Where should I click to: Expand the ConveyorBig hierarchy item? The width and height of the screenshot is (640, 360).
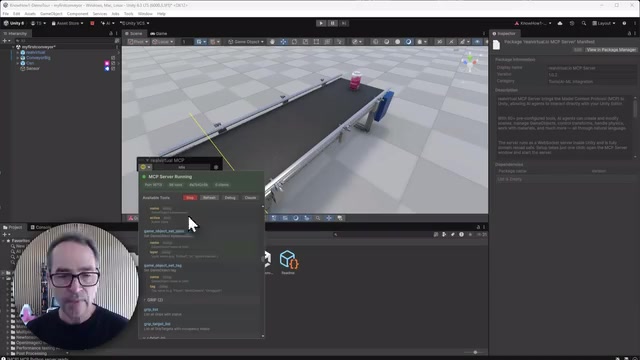[x=18, y=58]
